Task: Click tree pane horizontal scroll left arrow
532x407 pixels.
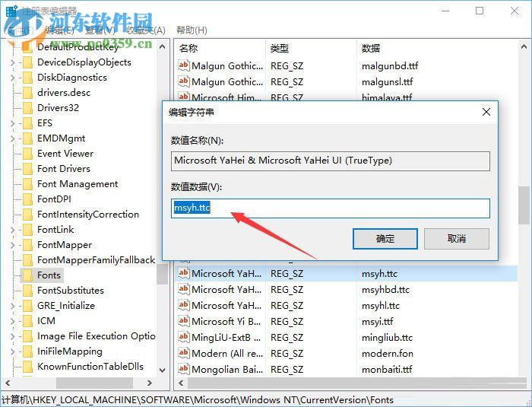Action: tap(8, 383)
